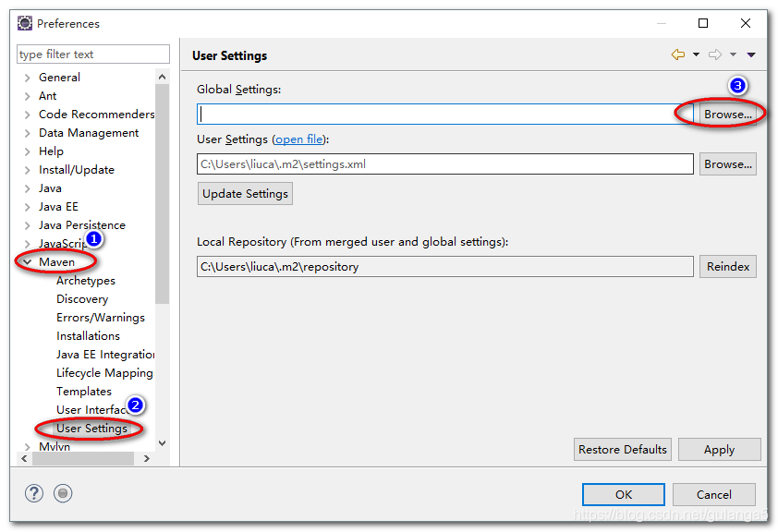
Task: Select the Installations item under Maven
Action: point(88,336)
